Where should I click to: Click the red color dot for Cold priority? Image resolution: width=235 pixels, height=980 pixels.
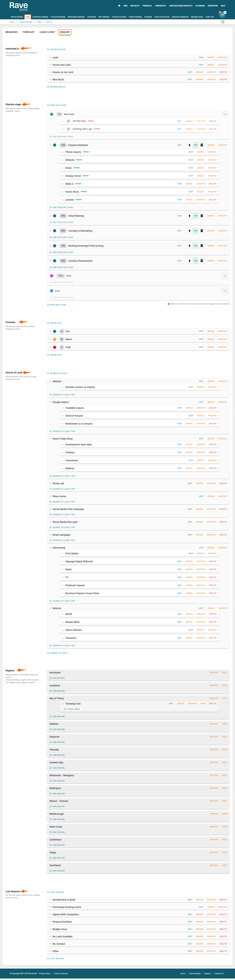(55, 347)
